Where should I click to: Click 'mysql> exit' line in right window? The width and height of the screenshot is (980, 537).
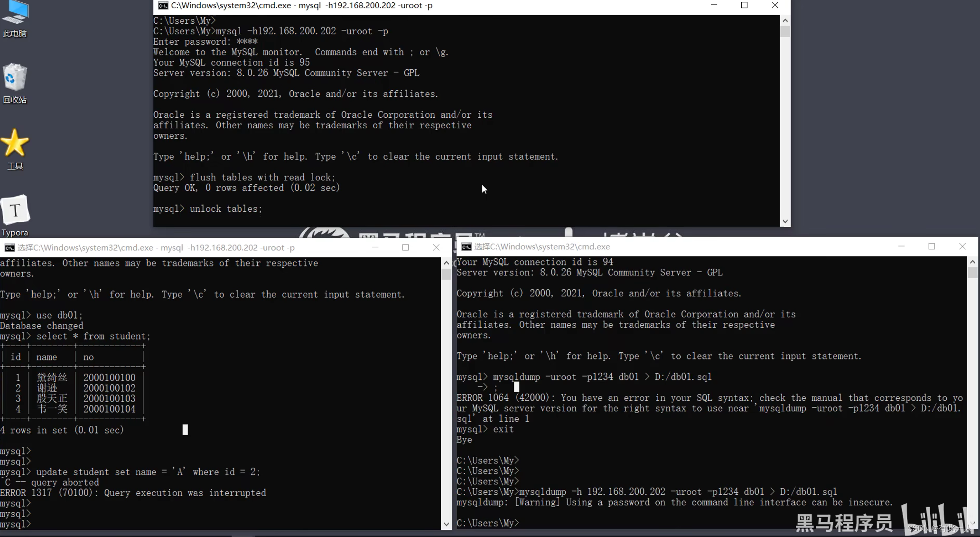[x=485, y=430]
